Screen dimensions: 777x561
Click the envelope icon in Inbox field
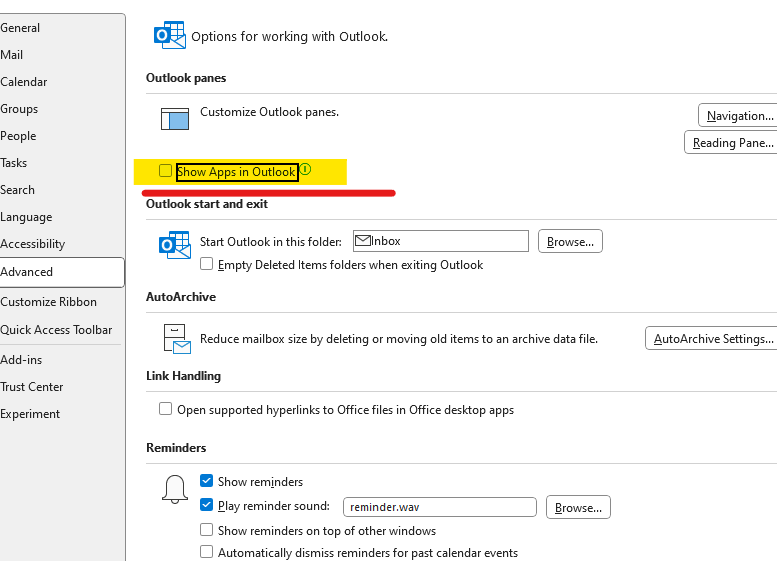coord(363,241)
